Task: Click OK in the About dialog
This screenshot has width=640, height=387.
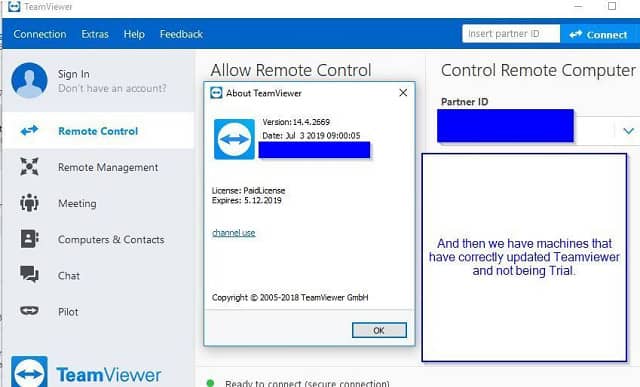Action: tap(379, 330)
